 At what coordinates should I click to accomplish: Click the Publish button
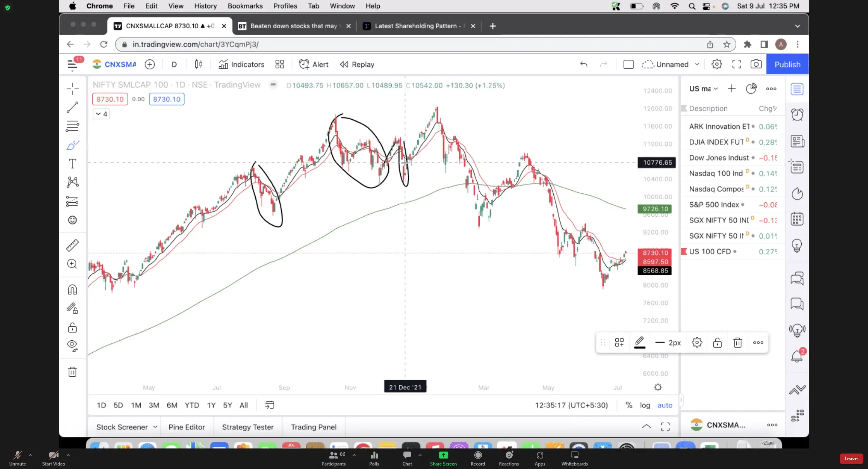787,64
